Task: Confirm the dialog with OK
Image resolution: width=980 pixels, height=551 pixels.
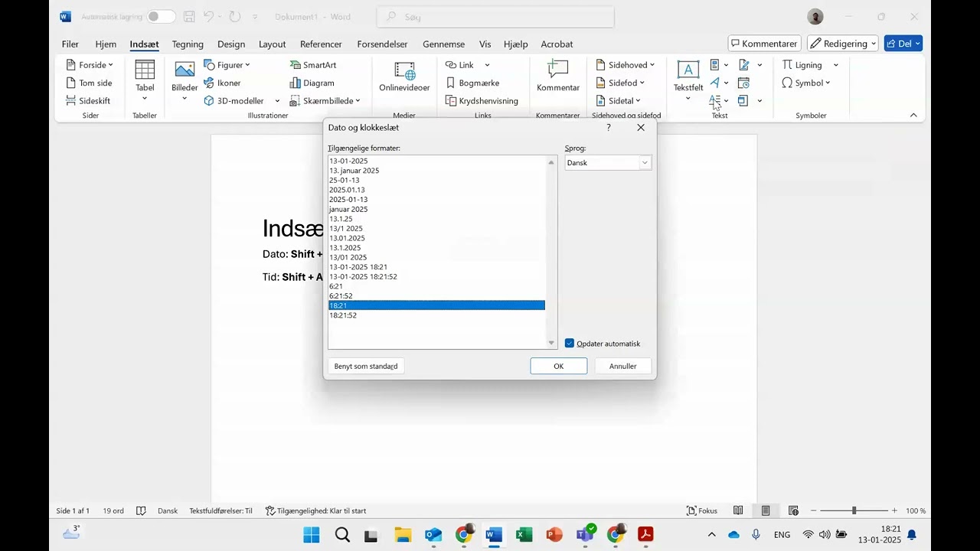Action: (x=559, y=366)
